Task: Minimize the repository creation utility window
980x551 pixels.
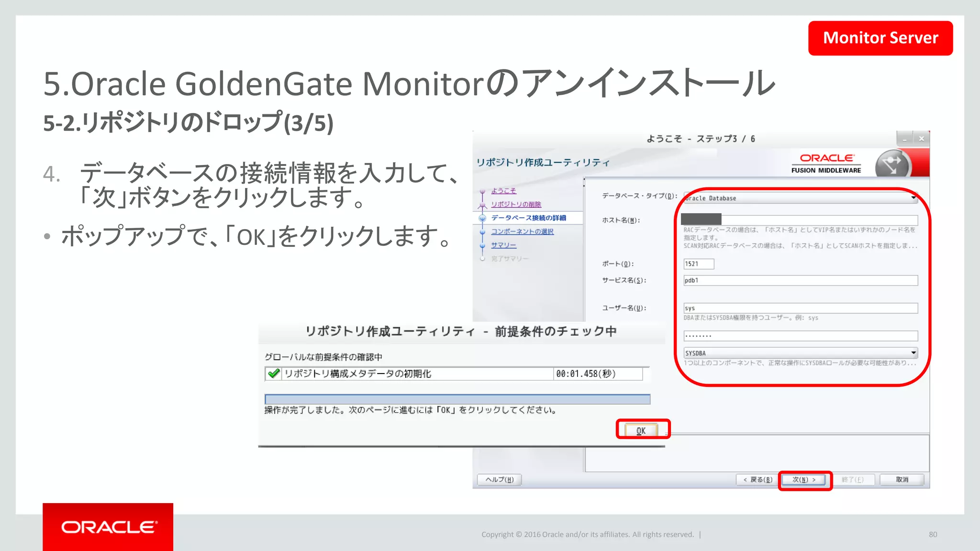Action: (x=904, y=139)
